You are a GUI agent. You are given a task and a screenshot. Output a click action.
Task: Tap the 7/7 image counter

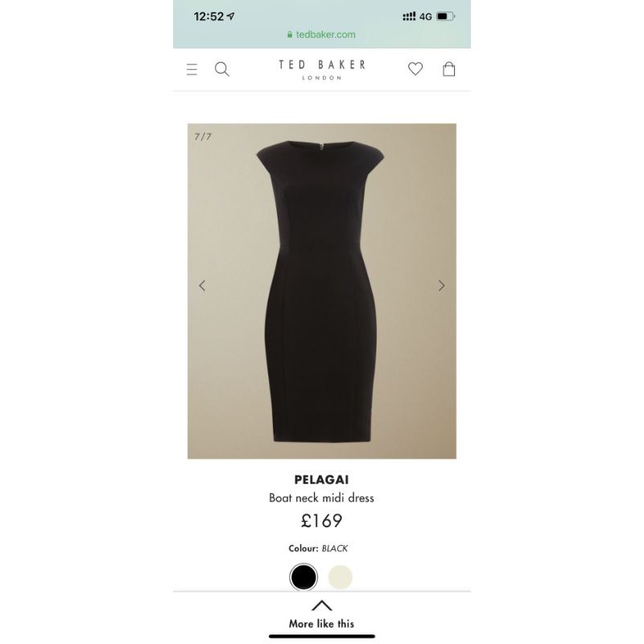(203, 136)
